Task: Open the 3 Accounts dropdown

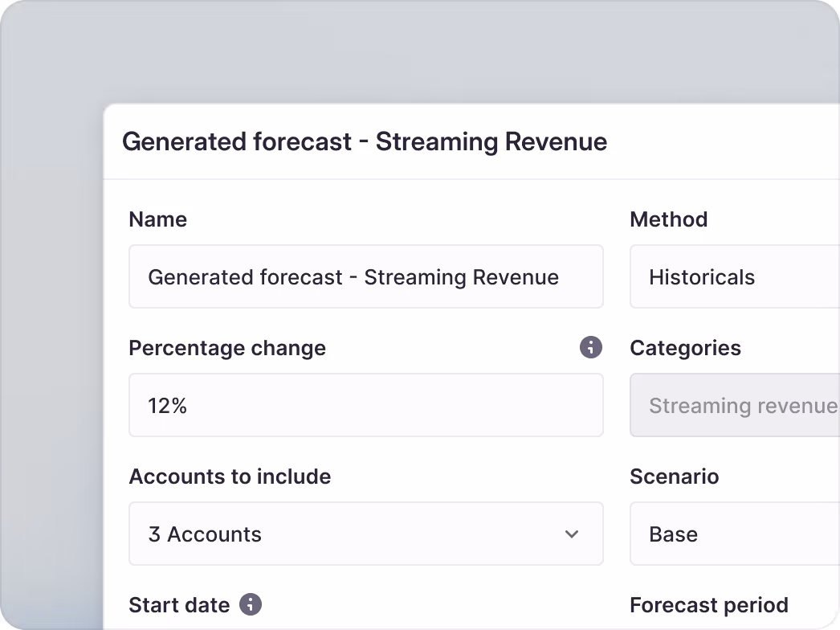Action: [x=366, y=534]
